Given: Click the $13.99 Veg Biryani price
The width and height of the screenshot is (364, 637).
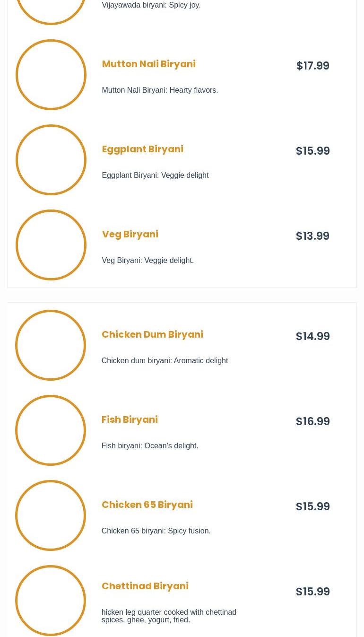Looking at the screenshot, I should 312,236.
